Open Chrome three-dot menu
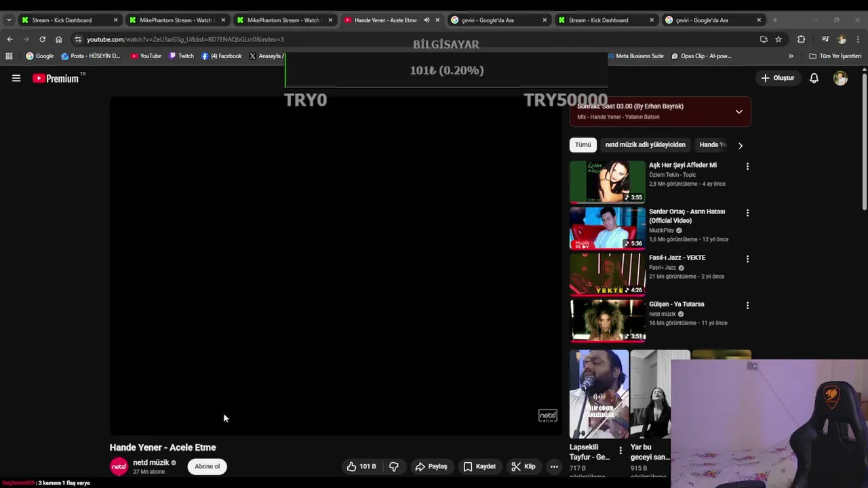 coord(858,39)
